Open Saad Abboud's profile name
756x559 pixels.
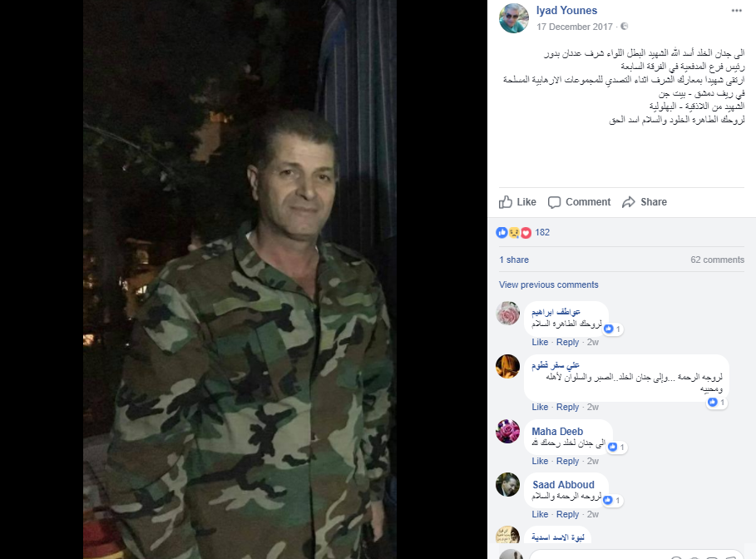563,485
